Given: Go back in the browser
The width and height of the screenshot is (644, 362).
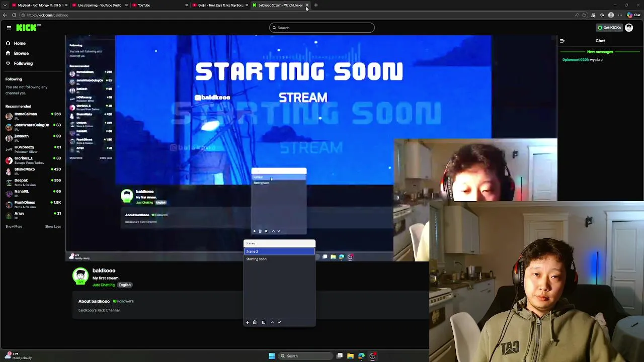Looking at the screenshot, I should 5,15.
